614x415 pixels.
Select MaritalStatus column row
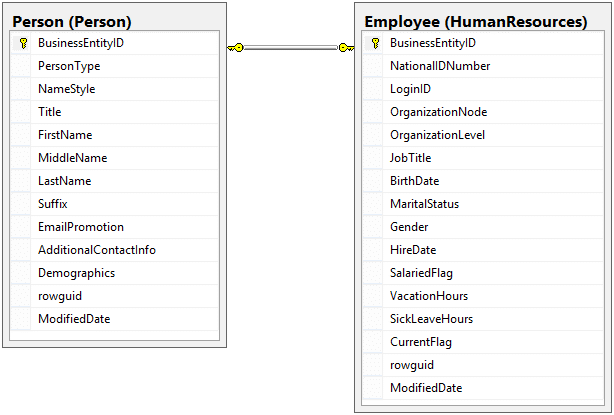[x=424, y=204]
